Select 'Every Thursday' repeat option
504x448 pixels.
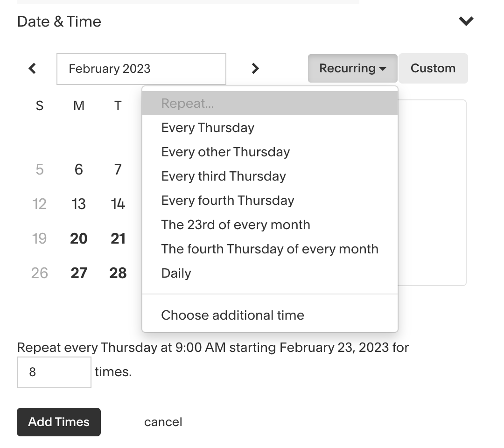pyautogui.click(x=208, y=127)
